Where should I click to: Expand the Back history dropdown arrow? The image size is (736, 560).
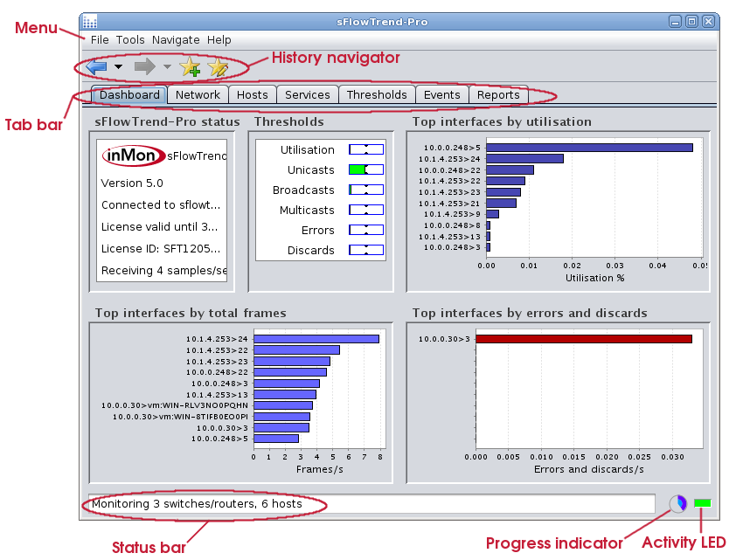118,66
